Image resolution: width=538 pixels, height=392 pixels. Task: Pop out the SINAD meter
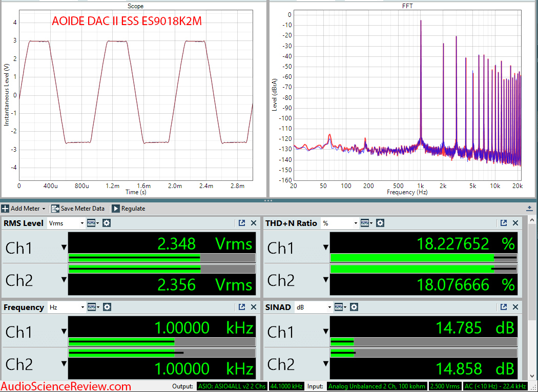tap(504, 307)
